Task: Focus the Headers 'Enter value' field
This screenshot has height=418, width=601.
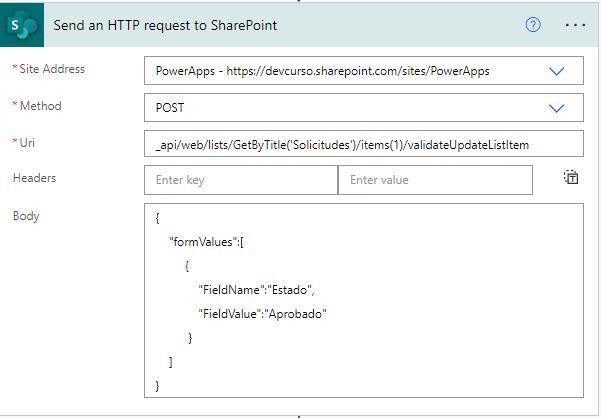Action: [435, 180]
